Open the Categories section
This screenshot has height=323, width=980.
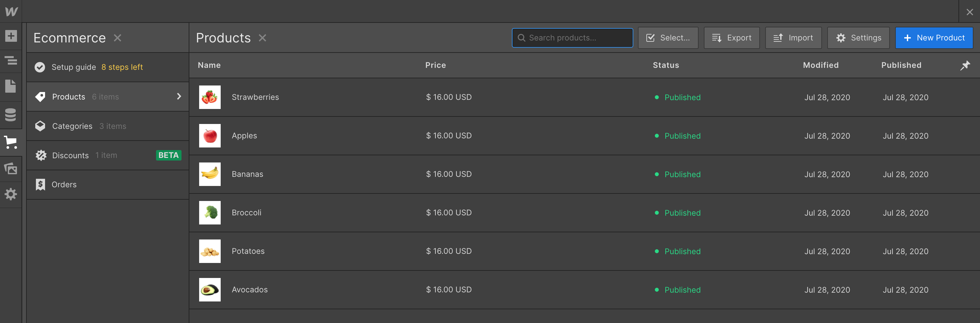pos(72,126)
